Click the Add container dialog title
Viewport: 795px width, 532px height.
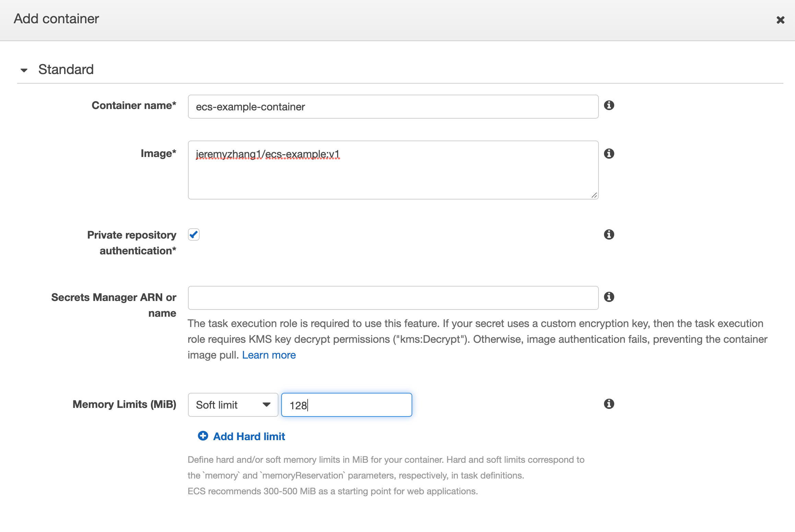(x=56, y=19)
